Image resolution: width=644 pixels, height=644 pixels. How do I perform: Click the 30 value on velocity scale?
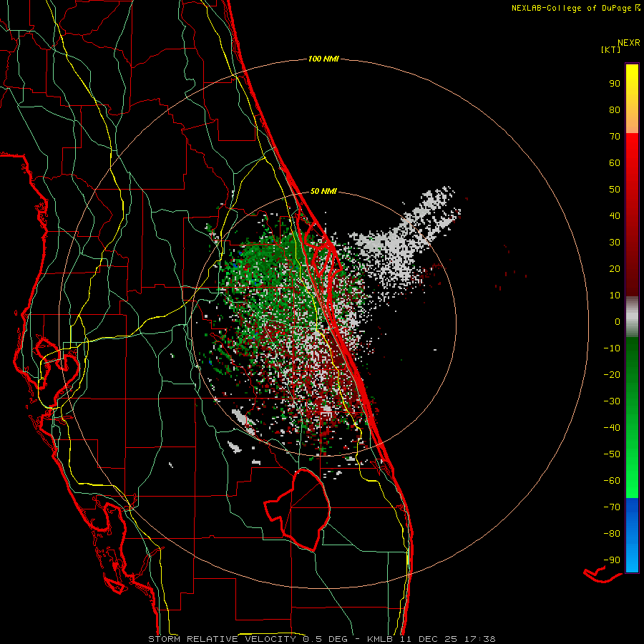[615, 243]
